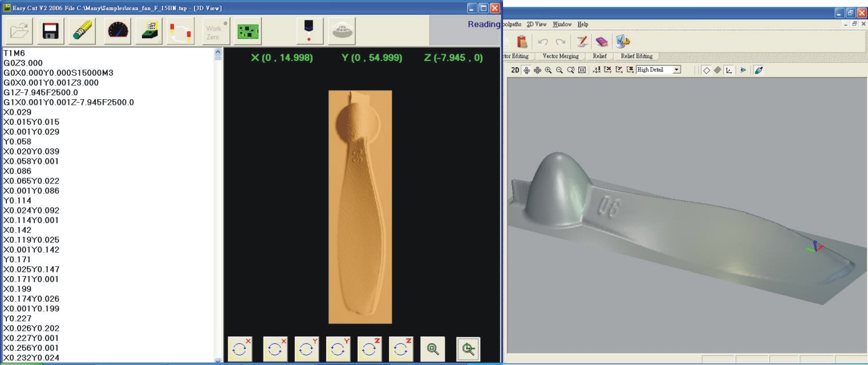The image size is (868, 365).
Task: Click the Redo arrow in ArtCAM
Action: coord(561,42)
